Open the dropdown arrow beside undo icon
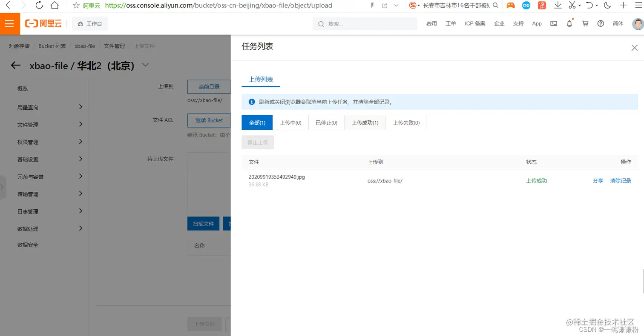The width and height of the screenshot is (644, 336). [x=597, y=6]
